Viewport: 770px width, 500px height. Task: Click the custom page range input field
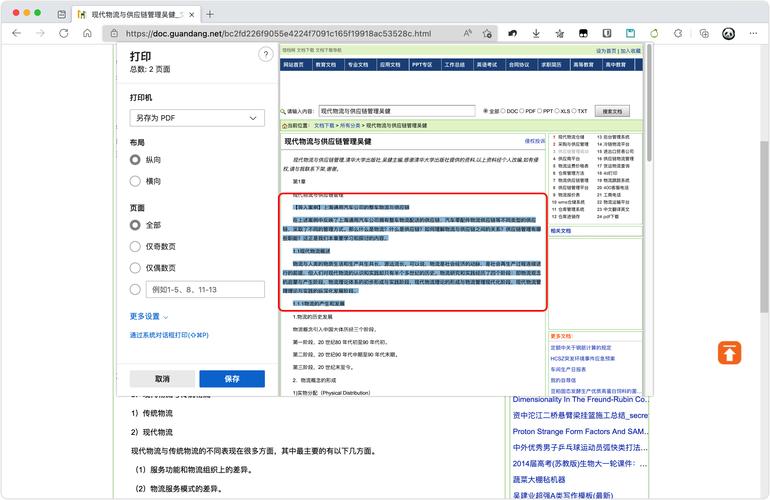point(204,289)
